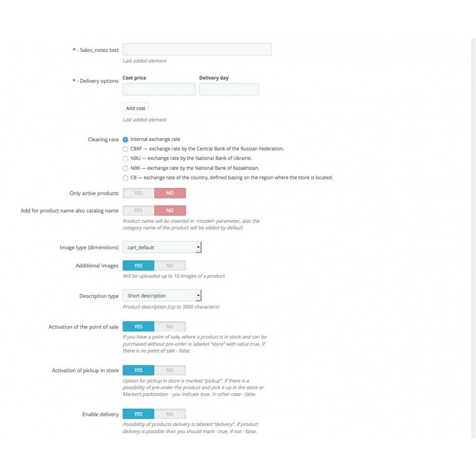Set Enable delivery to NO
Screen dimensions: 476x476
tap(170, 414)
